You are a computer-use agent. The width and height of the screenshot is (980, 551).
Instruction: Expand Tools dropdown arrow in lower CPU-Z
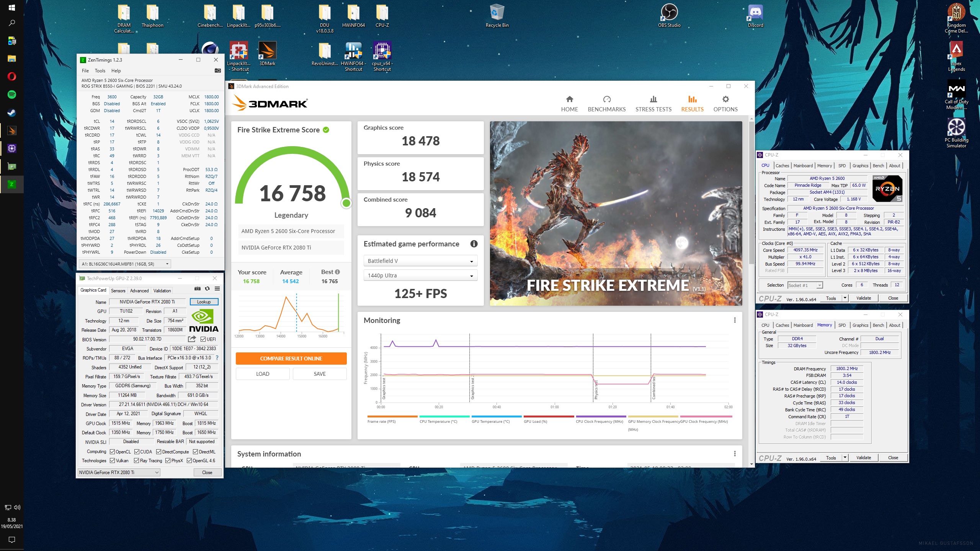pyautogui.click(x=845, y=458)
